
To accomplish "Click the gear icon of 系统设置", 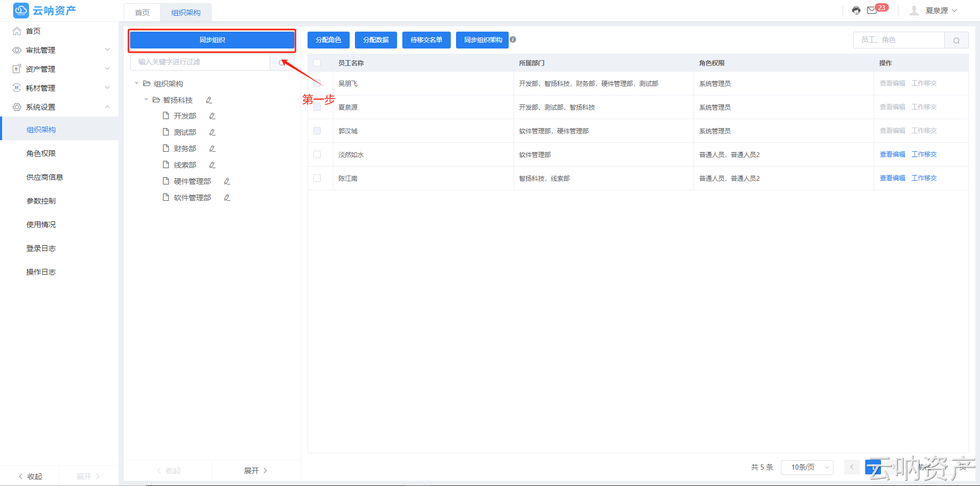I will point(17,107).
